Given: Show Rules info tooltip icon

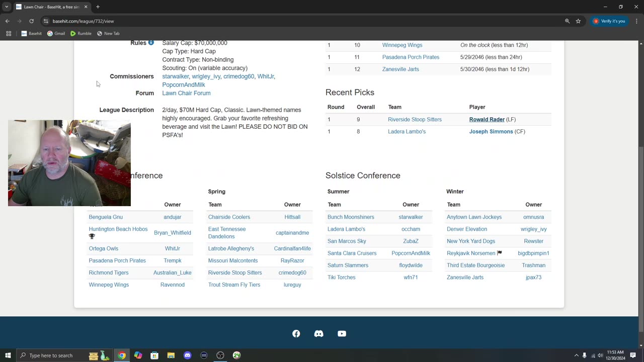Looking at the screenshot, I should pos(151,43).
